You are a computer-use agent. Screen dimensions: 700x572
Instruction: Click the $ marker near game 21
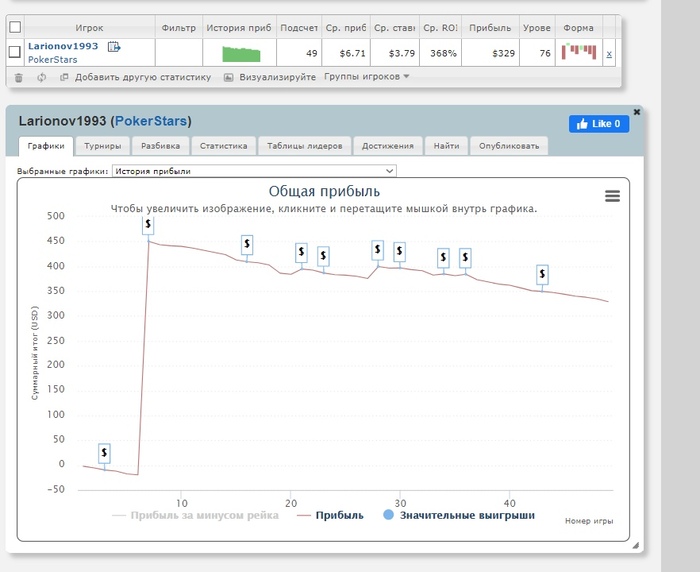(x=301, y=253)
